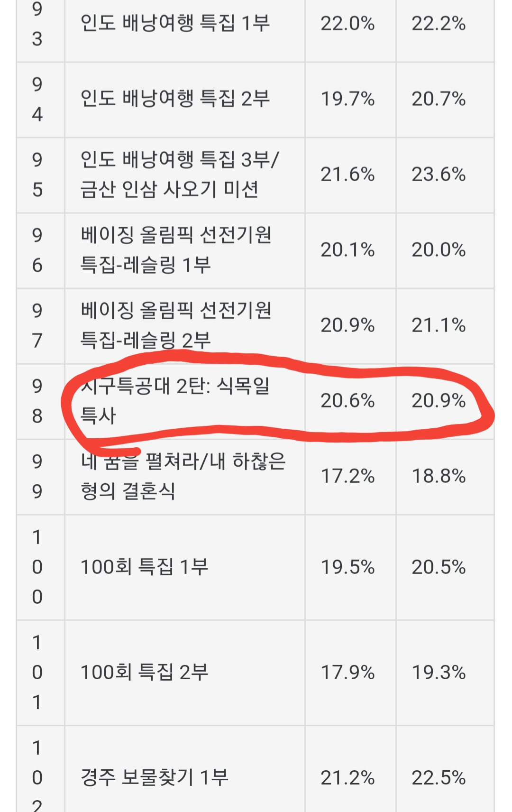Select the 특집-레슬링 1부 episode title

click(146, 265)
